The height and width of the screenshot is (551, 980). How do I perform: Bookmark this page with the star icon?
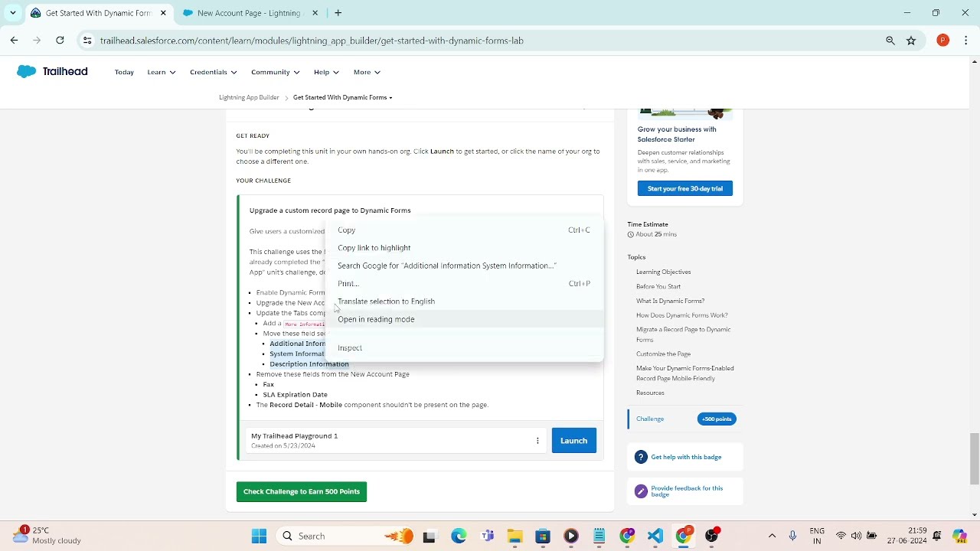coord(911,41)
